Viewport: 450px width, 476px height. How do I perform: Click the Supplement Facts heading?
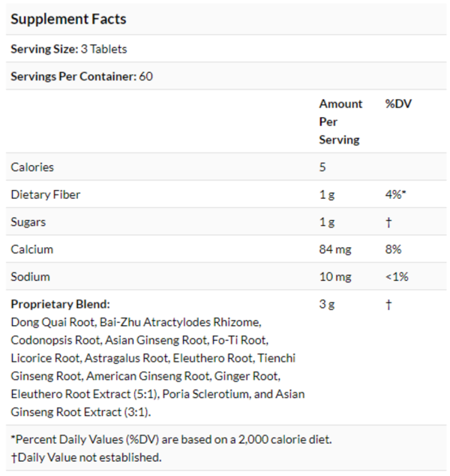click(x=68, y=19)
